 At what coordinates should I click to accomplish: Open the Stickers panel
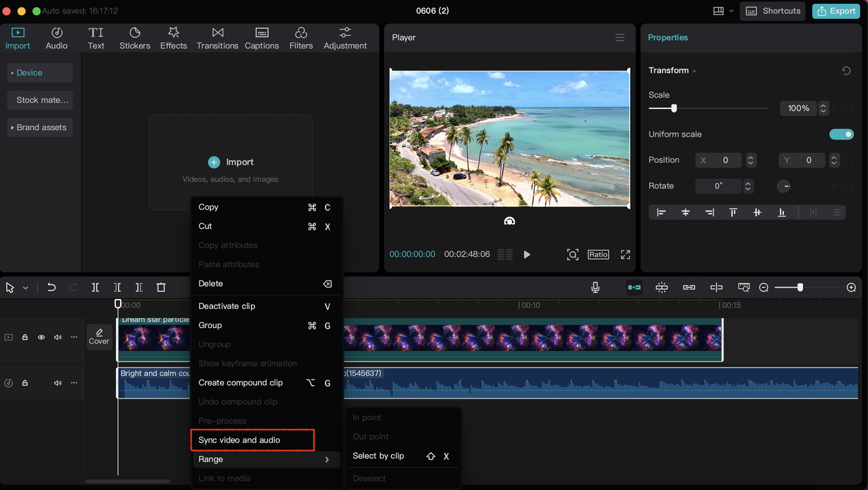[134, 37]
